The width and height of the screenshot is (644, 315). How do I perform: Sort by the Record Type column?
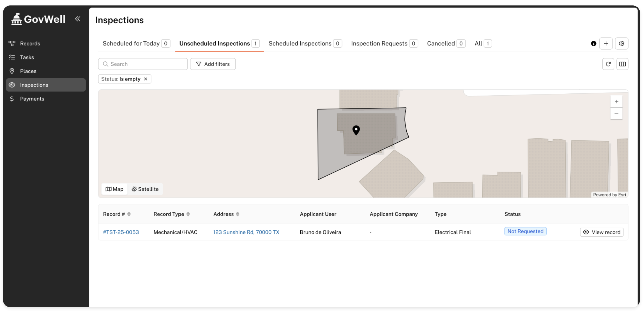[x=188, y=214]
